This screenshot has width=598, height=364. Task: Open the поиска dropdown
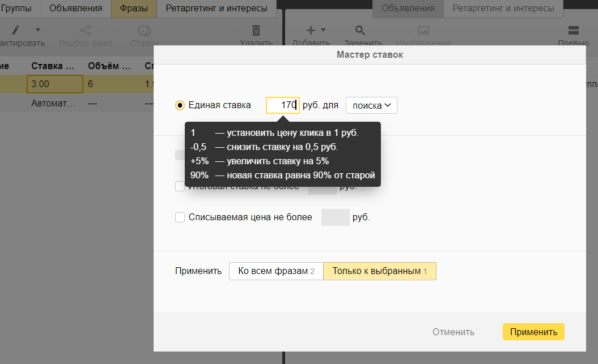tap(371, 105)
